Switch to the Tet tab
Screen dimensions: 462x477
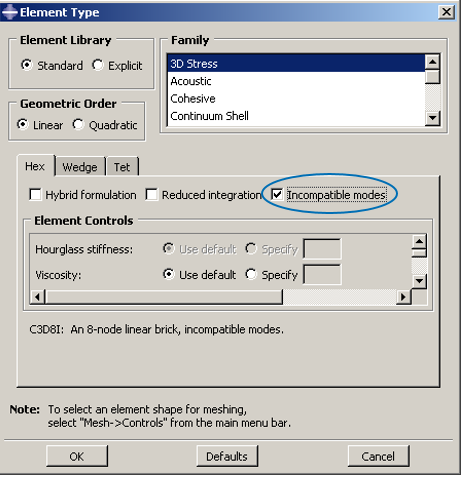point(122,167)
